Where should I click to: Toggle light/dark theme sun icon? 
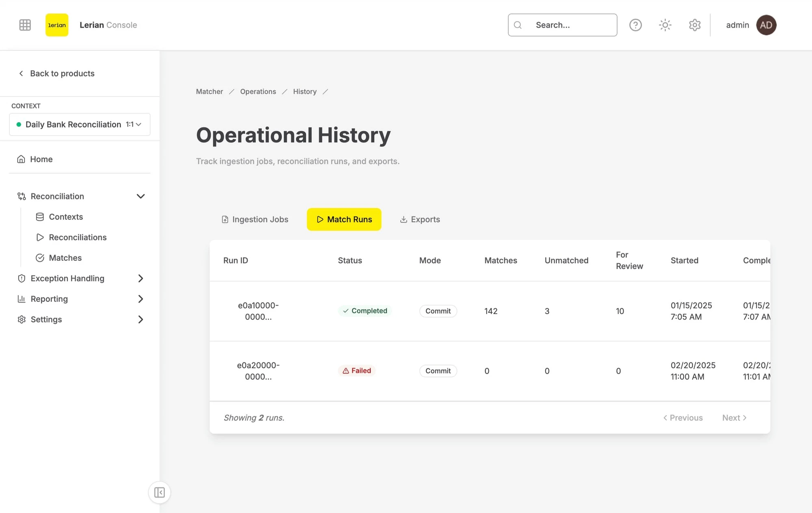pos(665,25)
